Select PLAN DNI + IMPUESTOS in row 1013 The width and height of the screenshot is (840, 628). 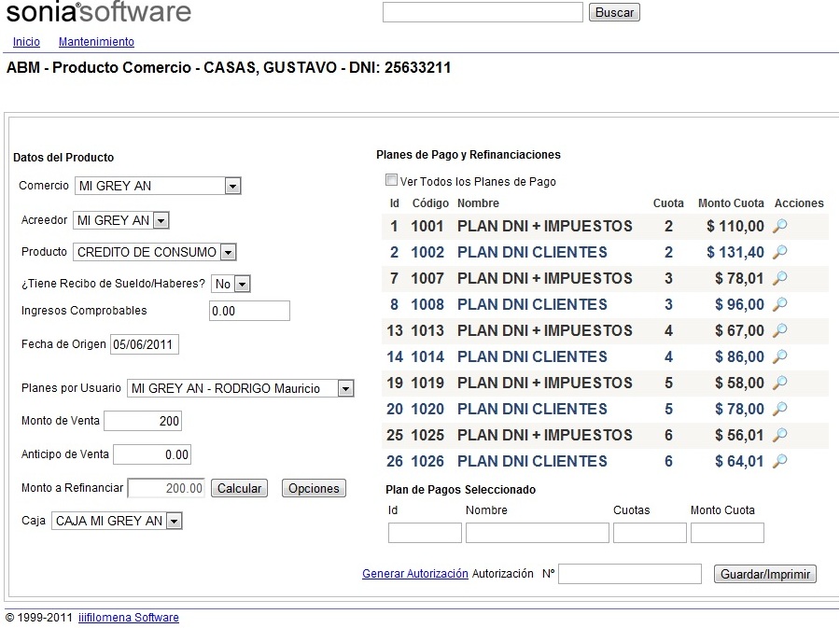pos(545,330)
